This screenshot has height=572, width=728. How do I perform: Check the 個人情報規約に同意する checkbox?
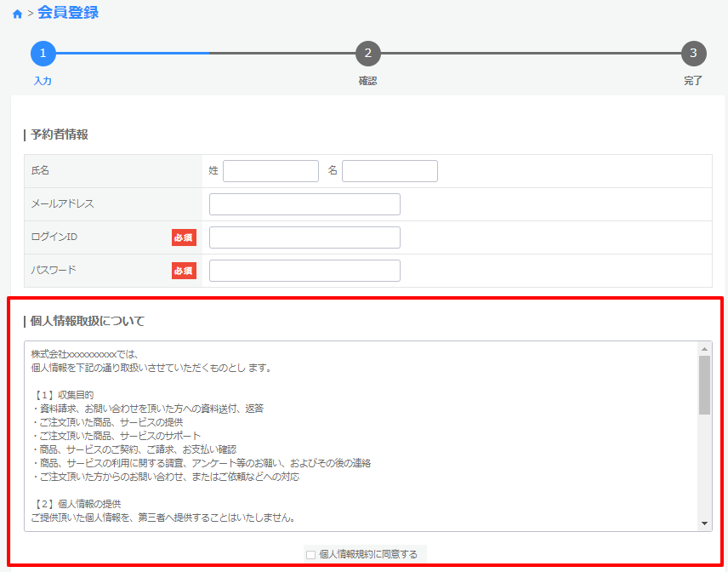[x=310, y=555]
